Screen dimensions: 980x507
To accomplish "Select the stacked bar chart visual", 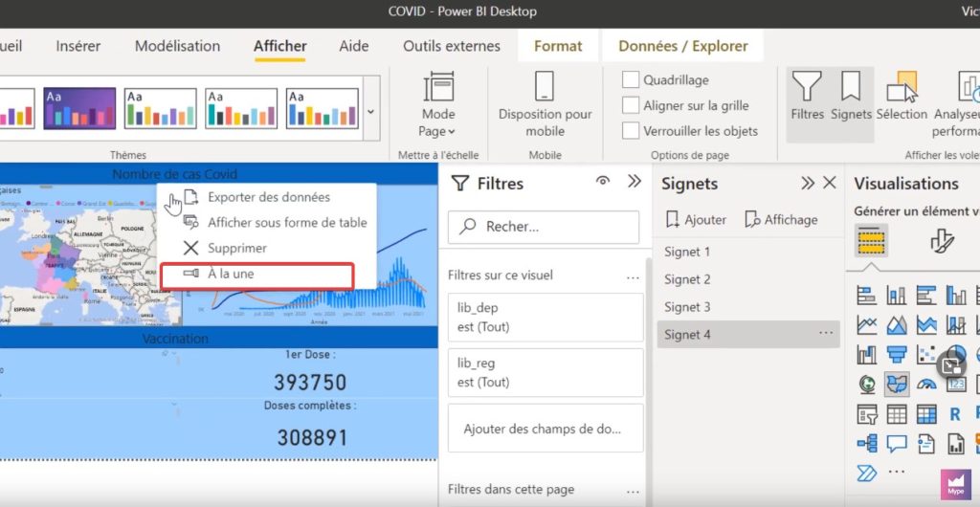I will pos(867,295).
